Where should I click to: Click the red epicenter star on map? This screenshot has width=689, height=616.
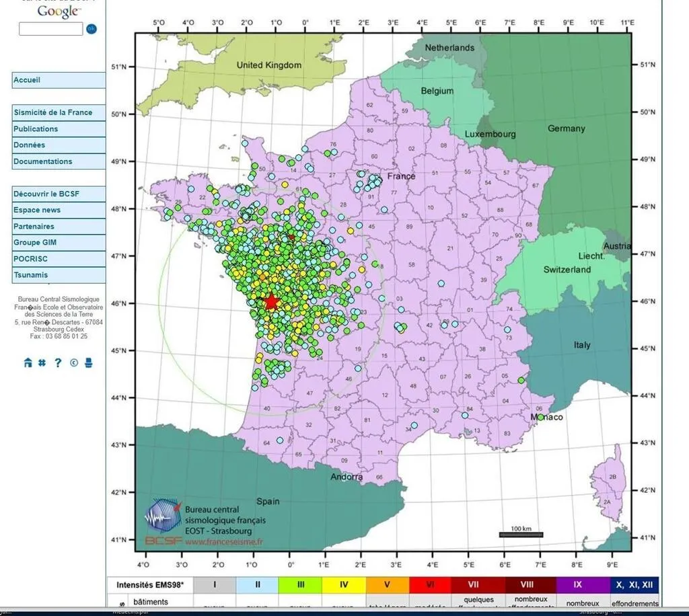coord(271,301)
